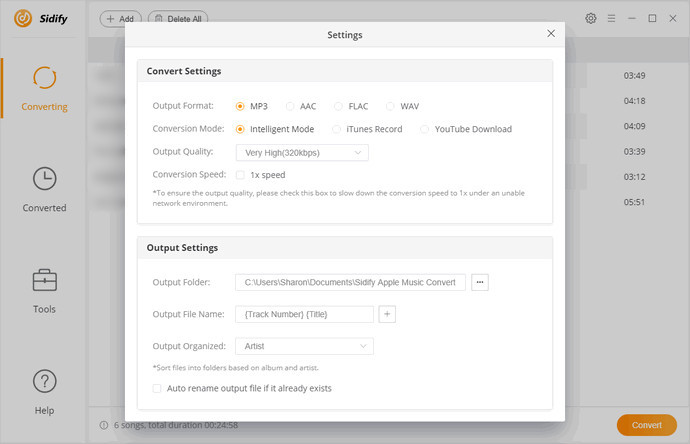Click the Delete All button
This screenshot has height=444, width=690.
click(x=178, y=19)
